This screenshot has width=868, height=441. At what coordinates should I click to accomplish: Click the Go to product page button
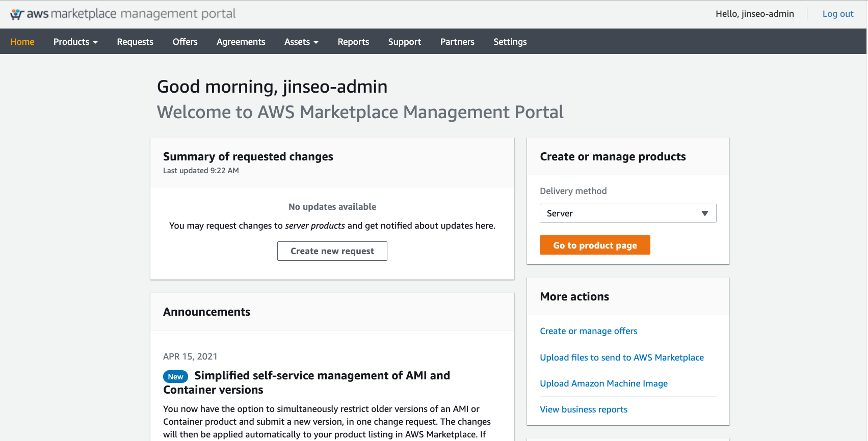point(595,245)
